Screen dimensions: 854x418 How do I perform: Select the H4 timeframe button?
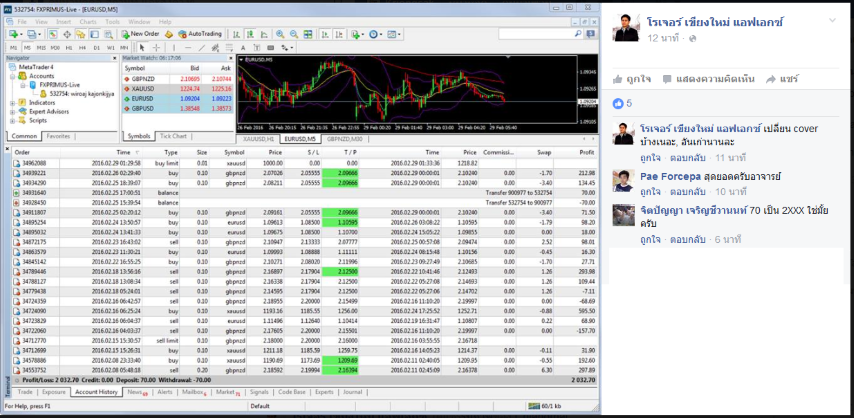point(83,47)
